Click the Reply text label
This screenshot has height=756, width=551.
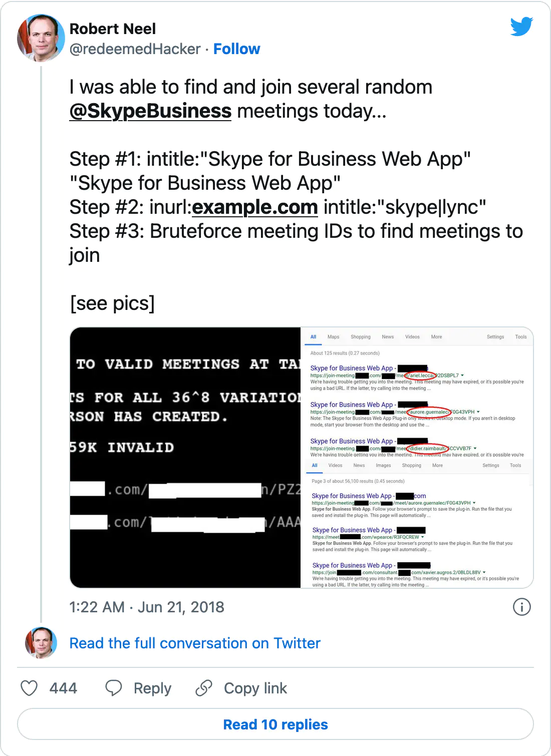coord(152,688)
